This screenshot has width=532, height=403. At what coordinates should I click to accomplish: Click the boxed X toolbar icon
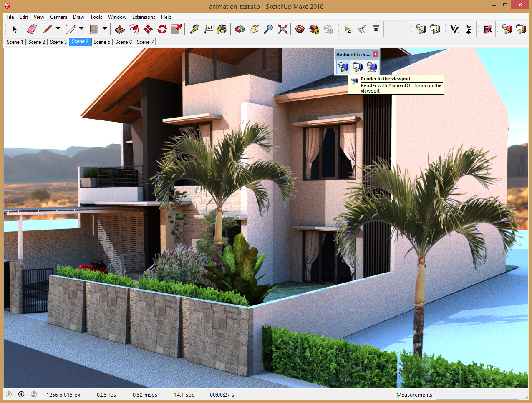[376, 29]
